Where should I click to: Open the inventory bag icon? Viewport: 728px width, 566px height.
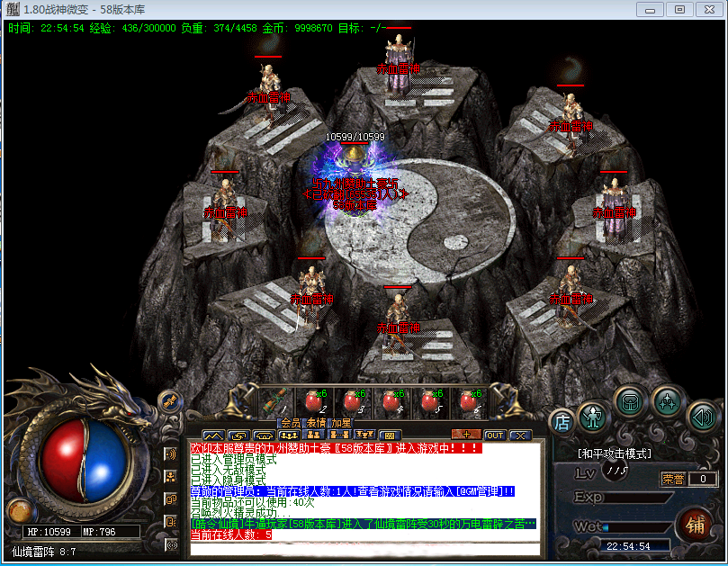point(630,400)
